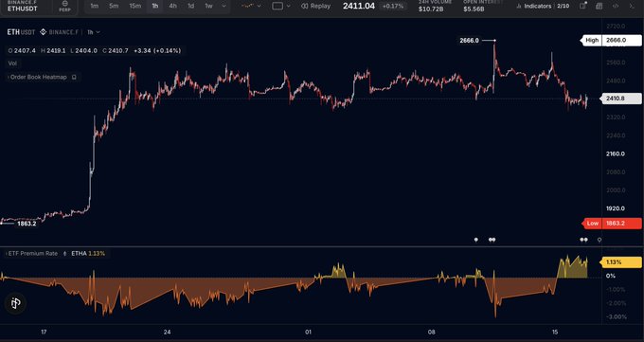Click the 2666.0 high marker on chart
644x342 pixels.
469,41
